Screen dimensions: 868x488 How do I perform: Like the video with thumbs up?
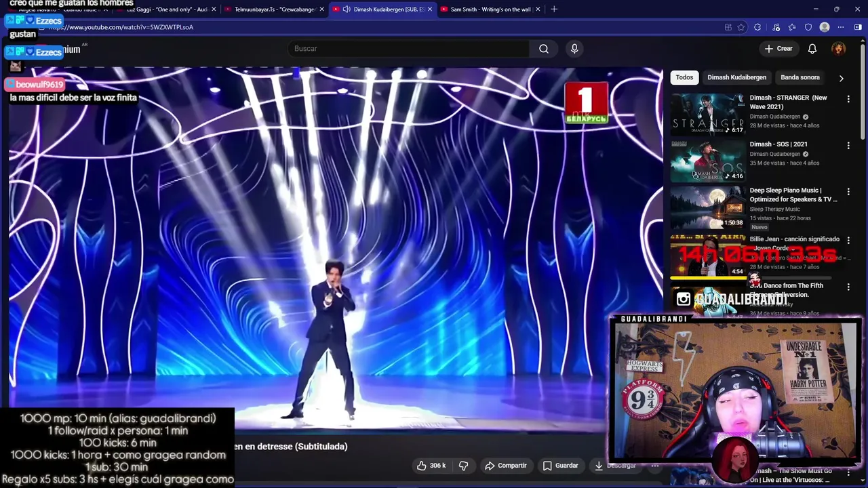tap(431, 466)
